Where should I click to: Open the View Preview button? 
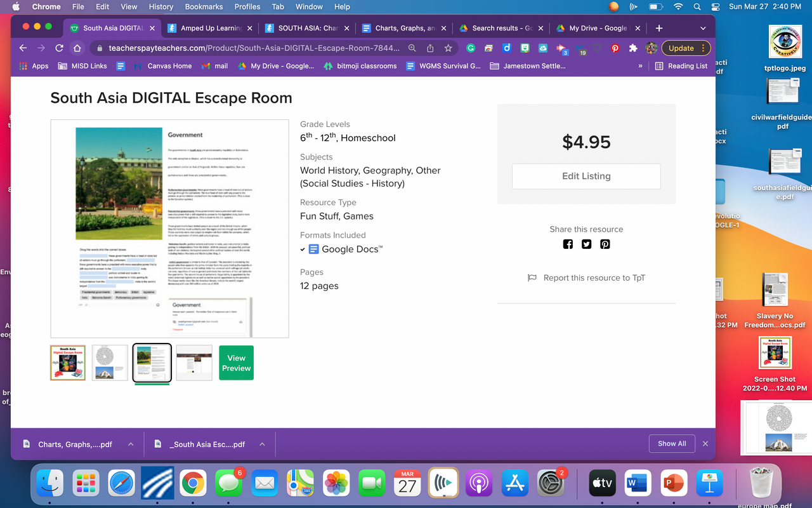tap(236, 363)
